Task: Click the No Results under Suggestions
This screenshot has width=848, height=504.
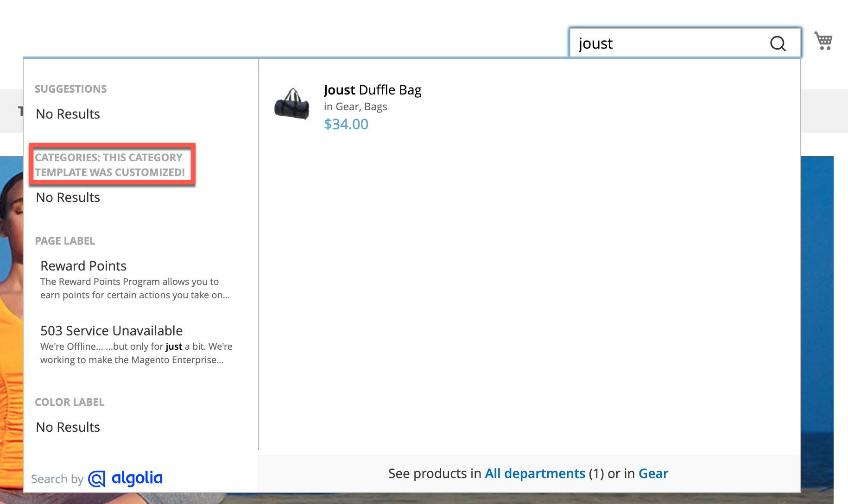Action: coord(68,113)
